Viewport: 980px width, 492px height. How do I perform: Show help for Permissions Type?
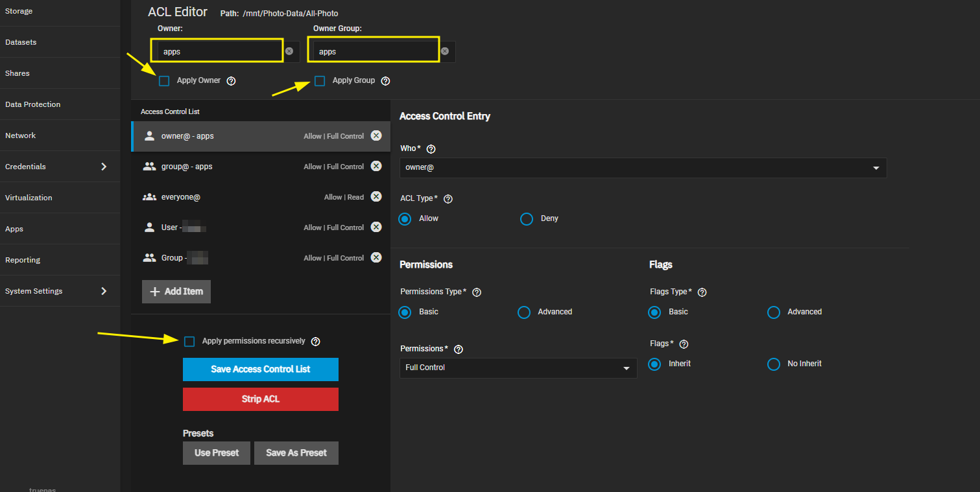tap(477, 292)
